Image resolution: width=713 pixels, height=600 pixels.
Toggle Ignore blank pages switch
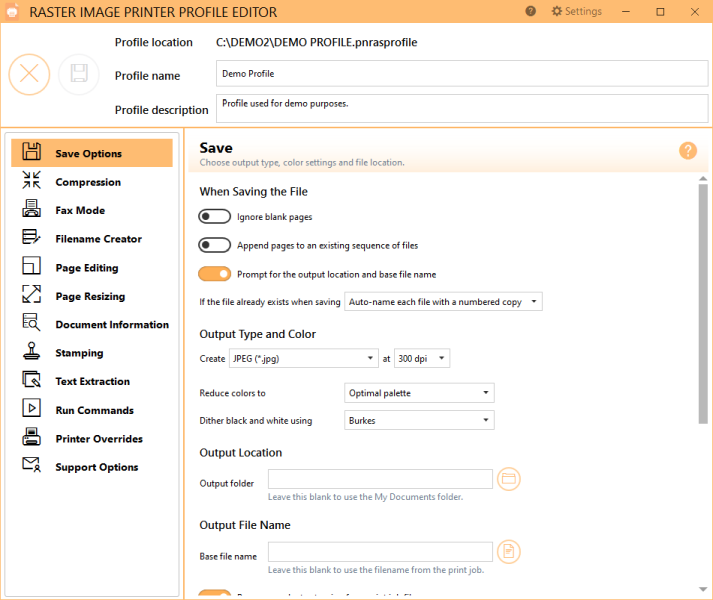click(x=215, y=217)
